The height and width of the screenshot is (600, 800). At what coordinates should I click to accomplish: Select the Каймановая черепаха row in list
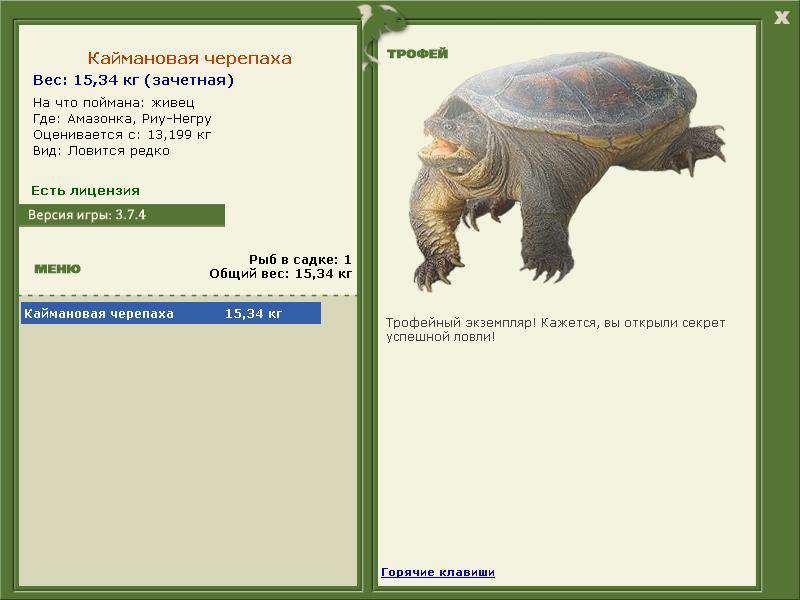(171, 313)
